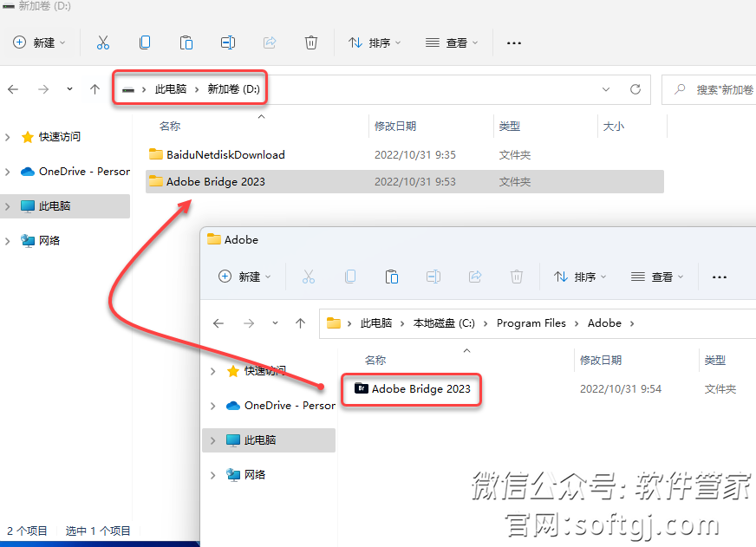Screen dimensions: 756x547
Task: Click the Delete icon in Adobe window toolbar
Action: click(x=517, y=277)
